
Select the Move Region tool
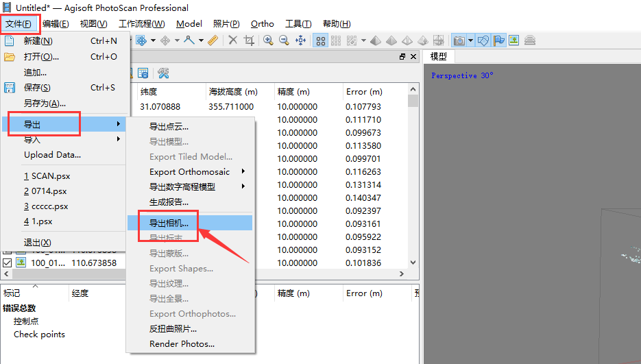(141, 40)
